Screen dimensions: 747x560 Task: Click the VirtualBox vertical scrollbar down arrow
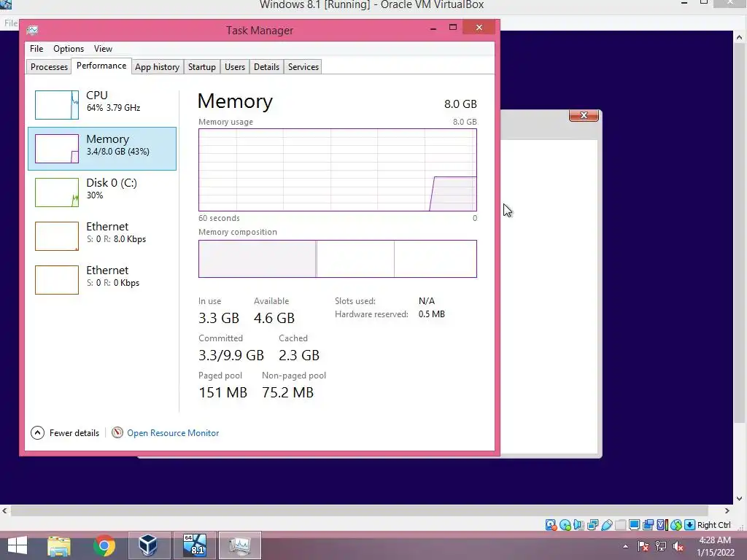coord(740,499)
